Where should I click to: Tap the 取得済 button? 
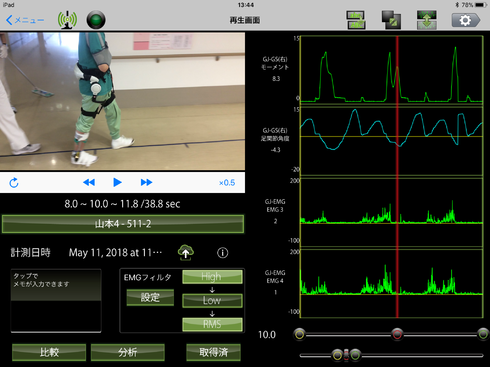[213, 352]
